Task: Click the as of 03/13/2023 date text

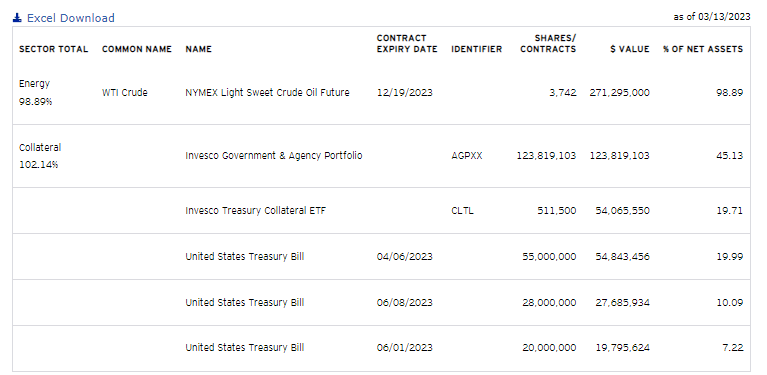Action: pyautogui.click(x=712, y=17)
